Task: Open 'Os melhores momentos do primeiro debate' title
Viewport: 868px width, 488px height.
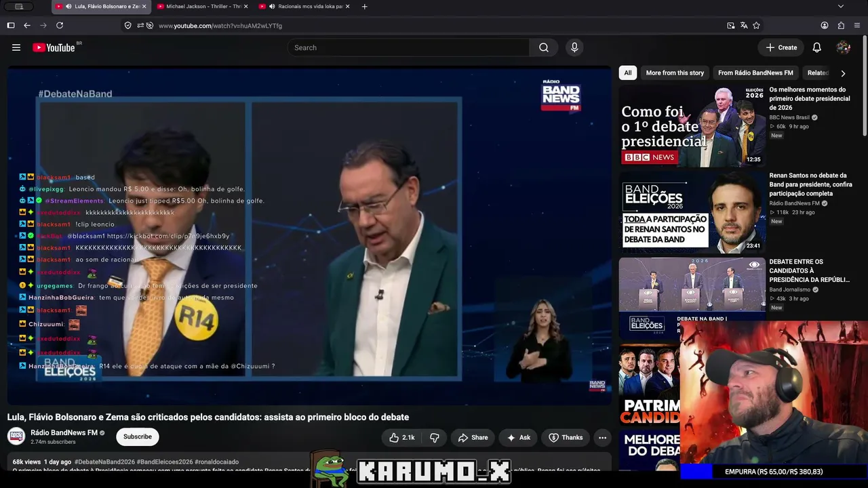Action: (x=810, y=99)
